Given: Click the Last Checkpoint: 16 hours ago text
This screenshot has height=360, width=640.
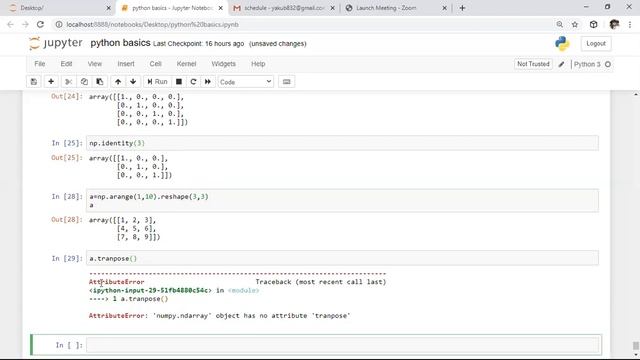Looking at the screenshot, I should click(198, 44).
